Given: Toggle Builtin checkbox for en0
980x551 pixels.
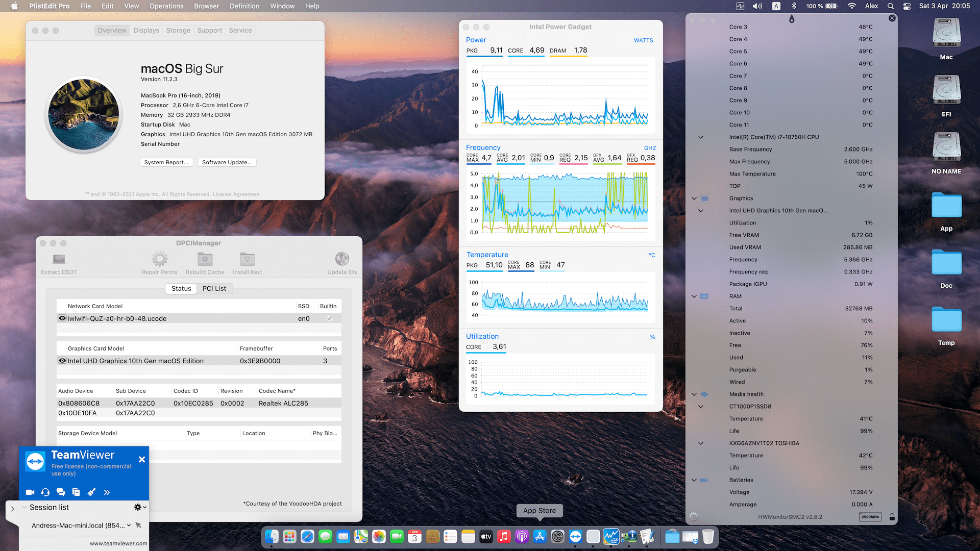Looking at the screenshot, I should coord(330,318).
